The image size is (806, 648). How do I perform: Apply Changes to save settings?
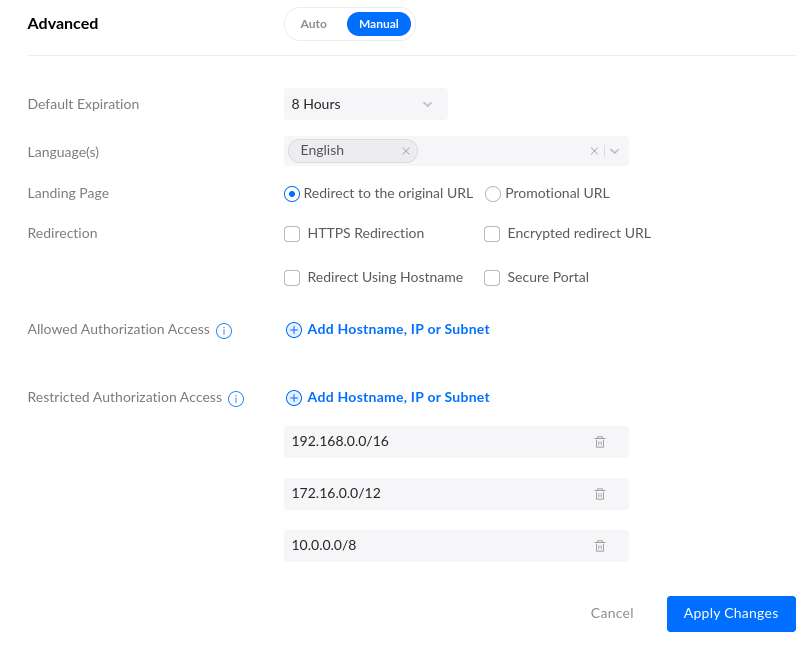pos(730,614)
